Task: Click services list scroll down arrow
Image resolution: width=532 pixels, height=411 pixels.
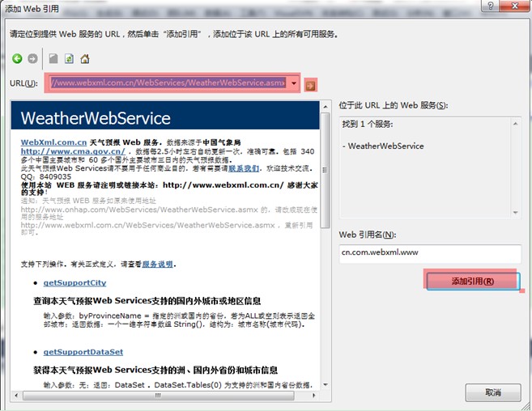Action: click(515, 213)
